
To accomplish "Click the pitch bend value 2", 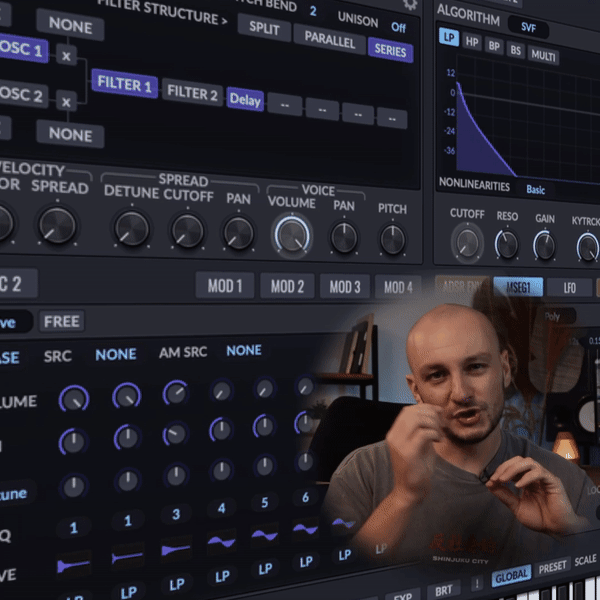I will point(313,11).
